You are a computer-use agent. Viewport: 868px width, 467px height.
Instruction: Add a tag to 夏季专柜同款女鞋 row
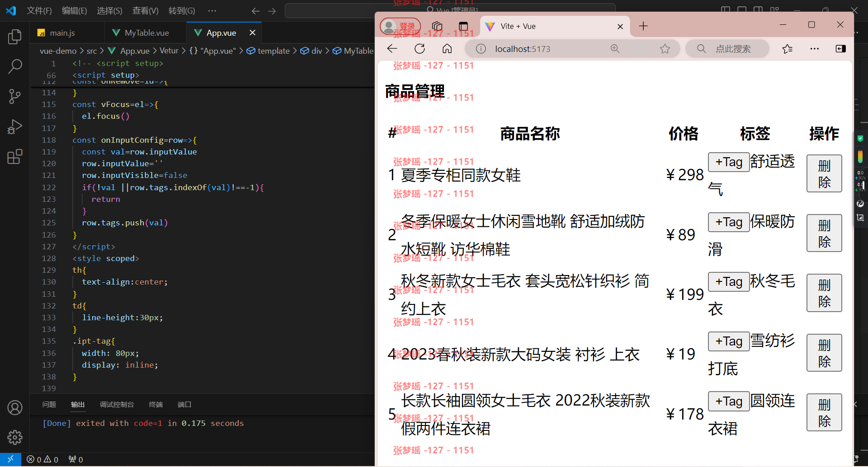coord(729,162)
